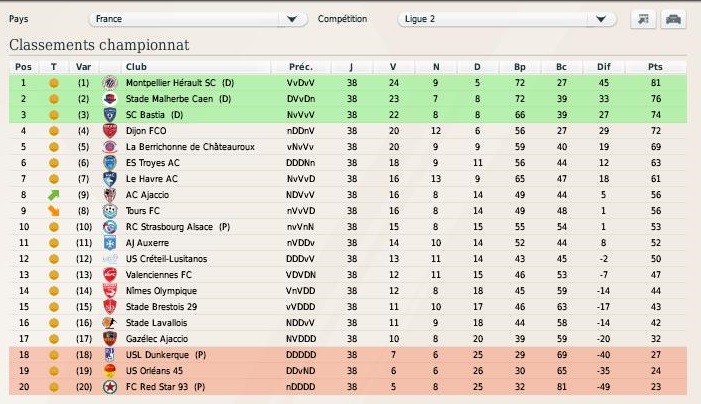Sort by Dif column header

point(604,67)
